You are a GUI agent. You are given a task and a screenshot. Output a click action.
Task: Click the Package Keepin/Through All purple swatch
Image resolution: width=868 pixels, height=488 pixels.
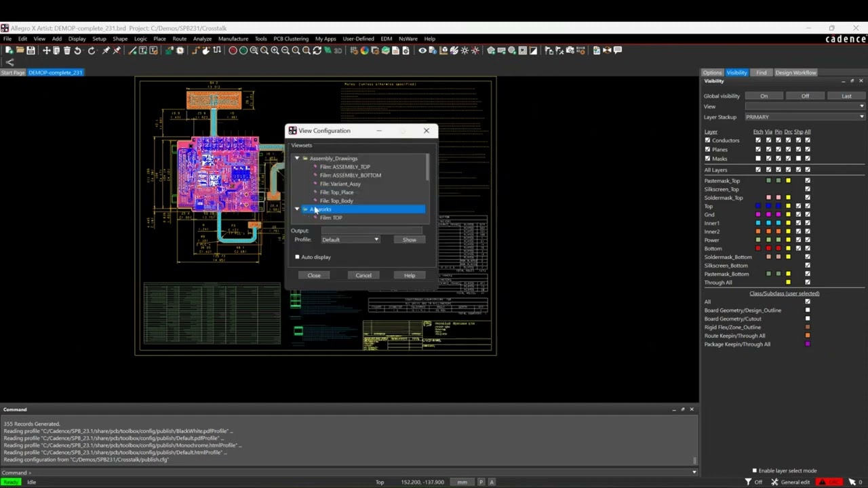808,344
